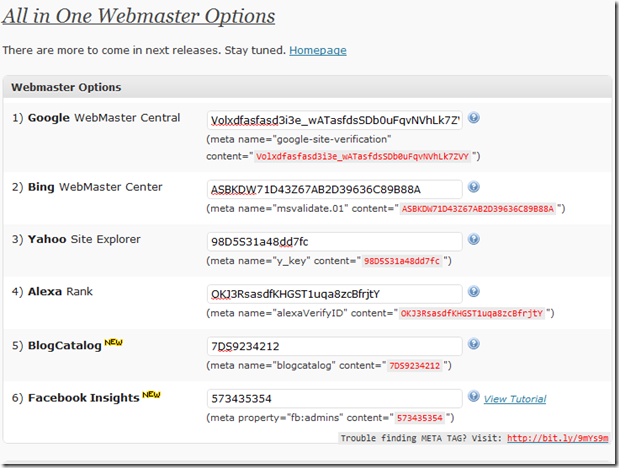Click the red Google verification code sample

click(x=362, y=156)
